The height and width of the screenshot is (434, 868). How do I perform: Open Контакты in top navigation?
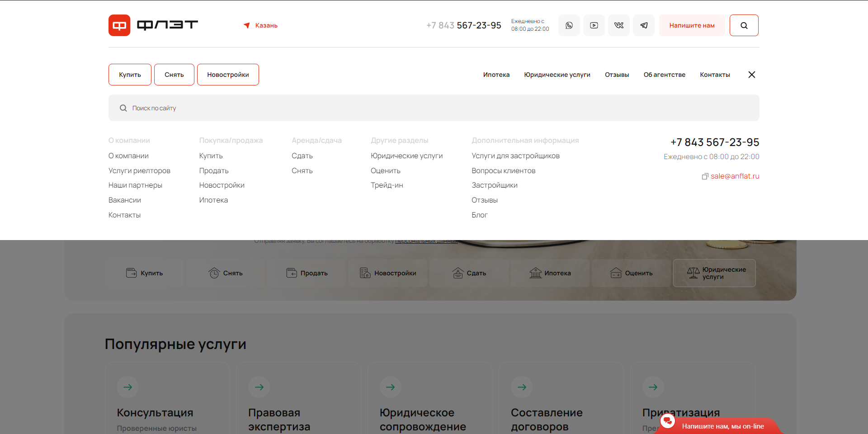pyautogui.click(x=715, y=75)
